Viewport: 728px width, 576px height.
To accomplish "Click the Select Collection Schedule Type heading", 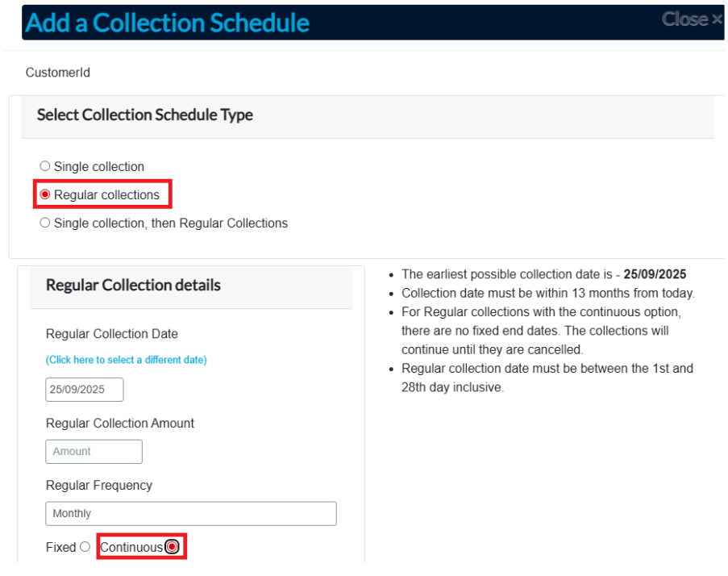I will pyautogui.click(x=145, y=115).
